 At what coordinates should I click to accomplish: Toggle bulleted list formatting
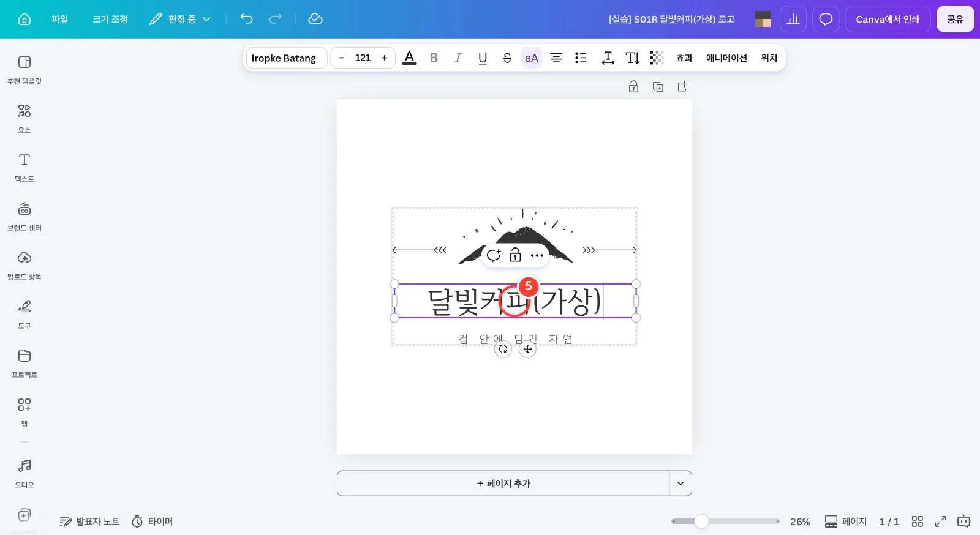(x=581, y=58)
